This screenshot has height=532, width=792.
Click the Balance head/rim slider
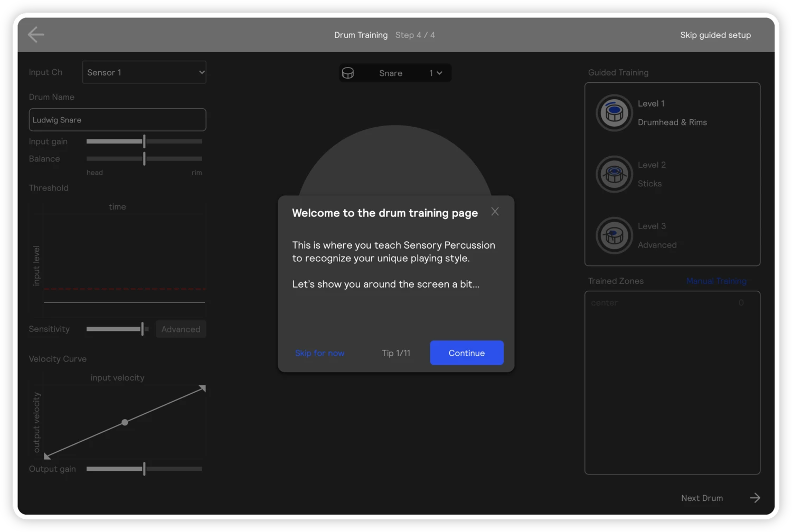pyautogui.click(x=144, y=158)
